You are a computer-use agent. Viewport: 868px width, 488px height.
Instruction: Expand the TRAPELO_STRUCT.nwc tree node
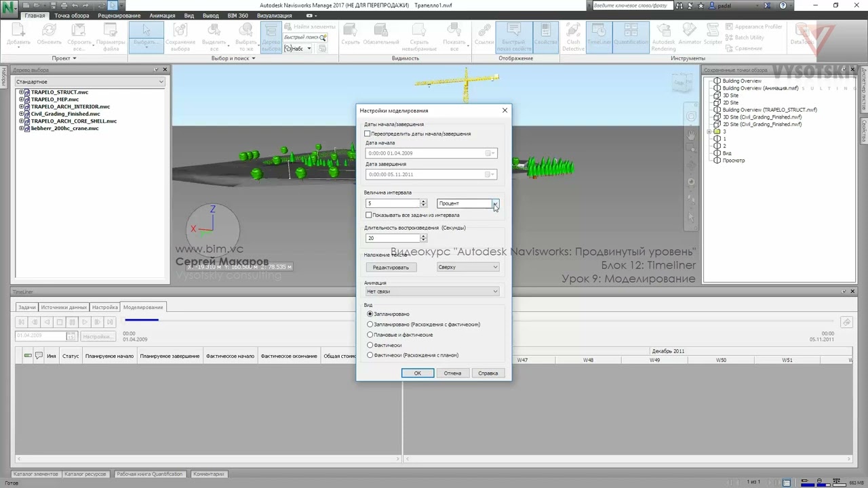click(21, 92)
